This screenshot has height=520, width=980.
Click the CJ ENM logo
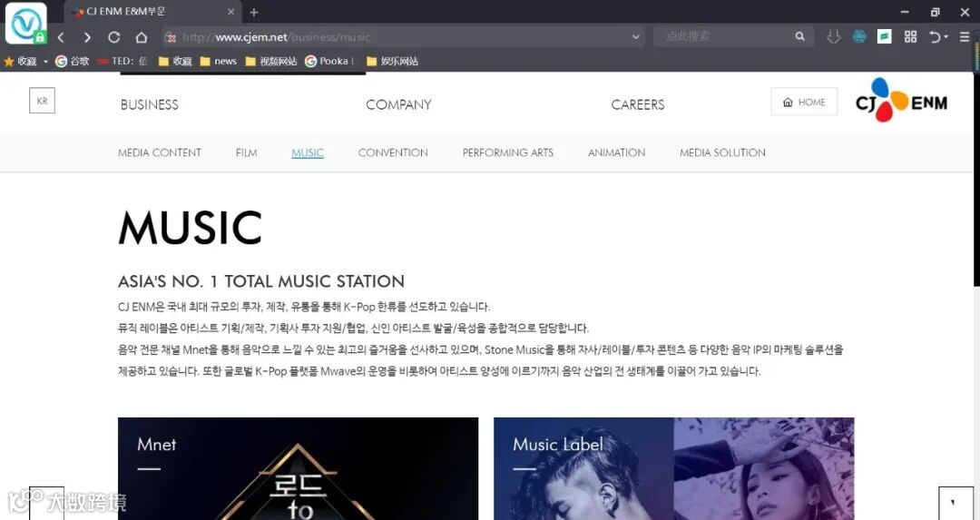901,100
